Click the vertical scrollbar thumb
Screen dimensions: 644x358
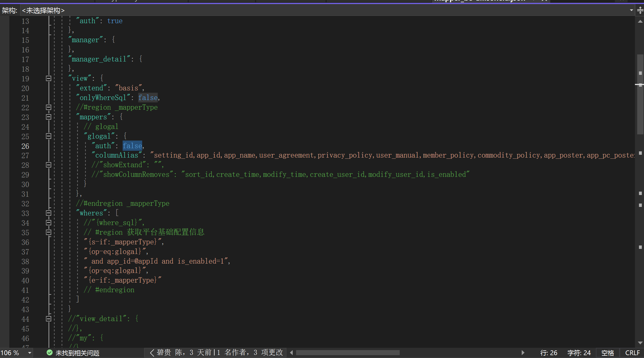640,94
